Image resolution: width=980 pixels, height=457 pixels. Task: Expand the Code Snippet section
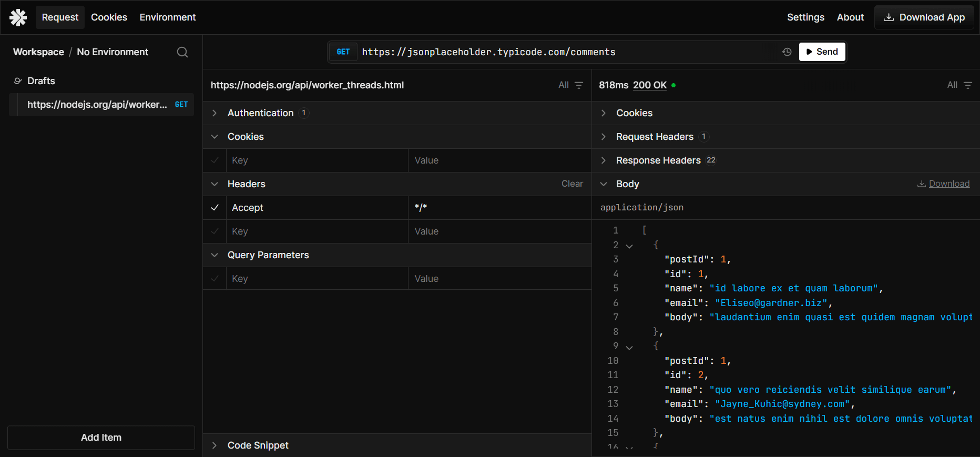click(x=215, y=445)
